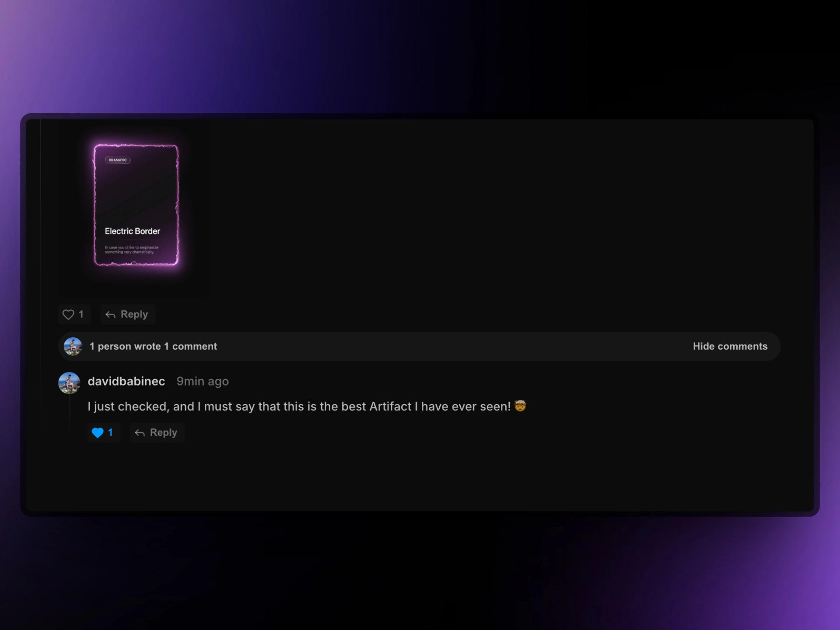The height and width of the screenshot is (630, 840).
Task: Unlike davidbabinec's comment via the blue heart
Action: pos(98,433)
